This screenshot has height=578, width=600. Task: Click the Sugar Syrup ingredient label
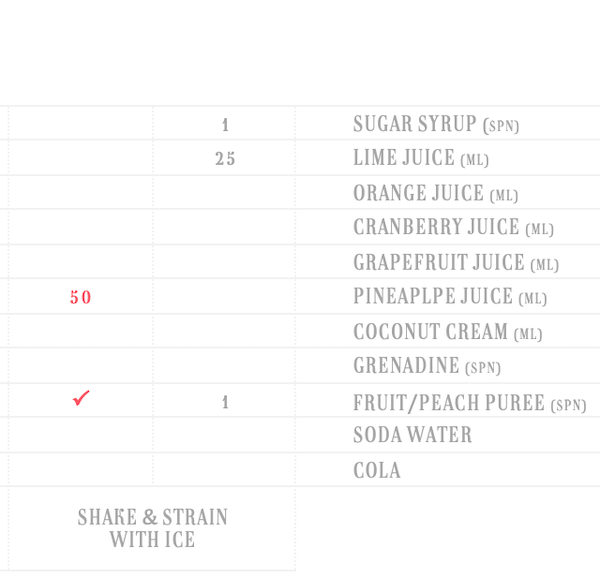(x=435, y=125)
